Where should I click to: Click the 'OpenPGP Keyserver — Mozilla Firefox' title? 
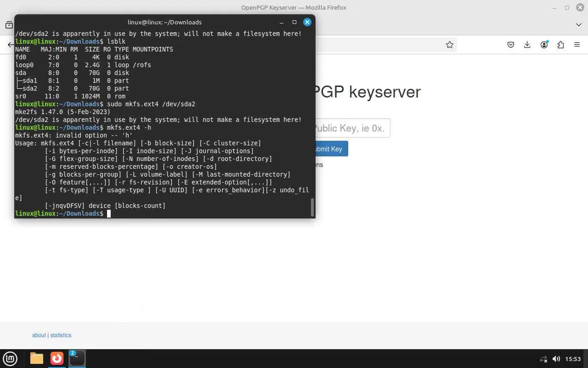(294, 7)
